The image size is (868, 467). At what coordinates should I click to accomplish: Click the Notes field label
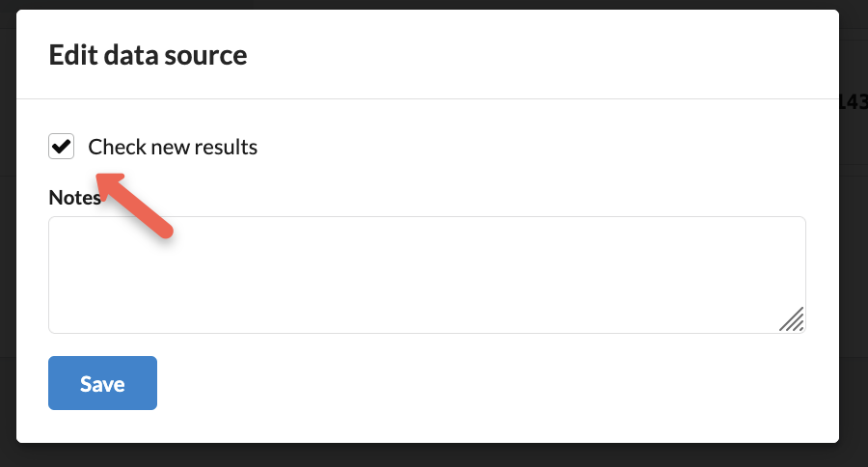tap(74, 197)
